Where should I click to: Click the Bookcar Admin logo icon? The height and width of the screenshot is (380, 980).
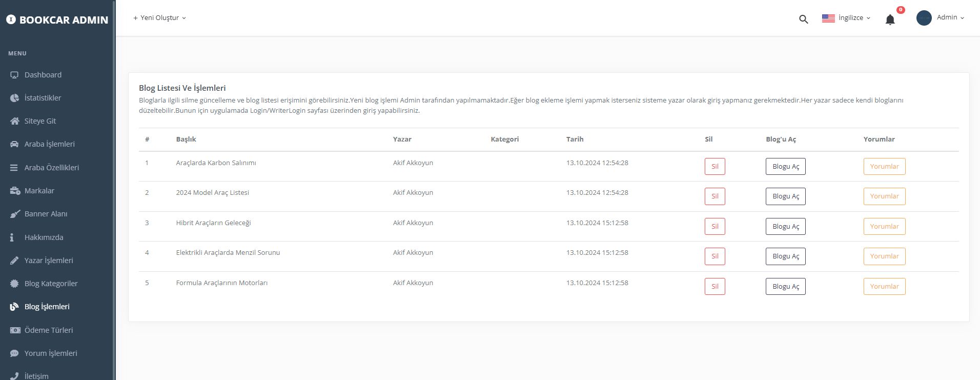point(11,19)
